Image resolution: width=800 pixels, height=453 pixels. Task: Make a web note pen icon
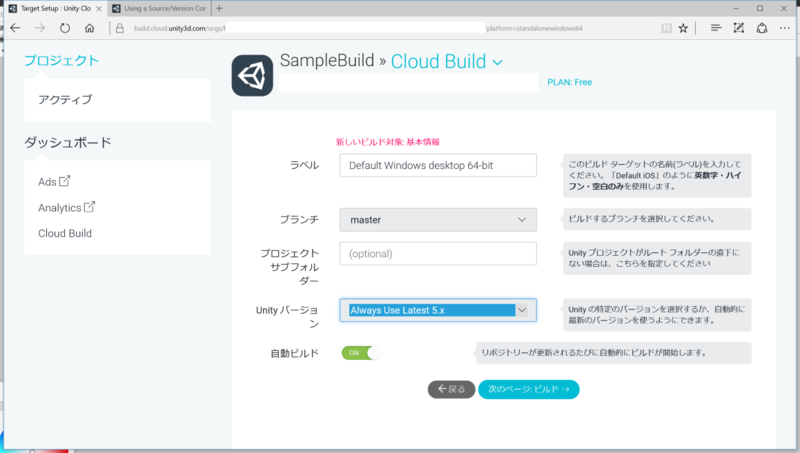click(738, 28)
